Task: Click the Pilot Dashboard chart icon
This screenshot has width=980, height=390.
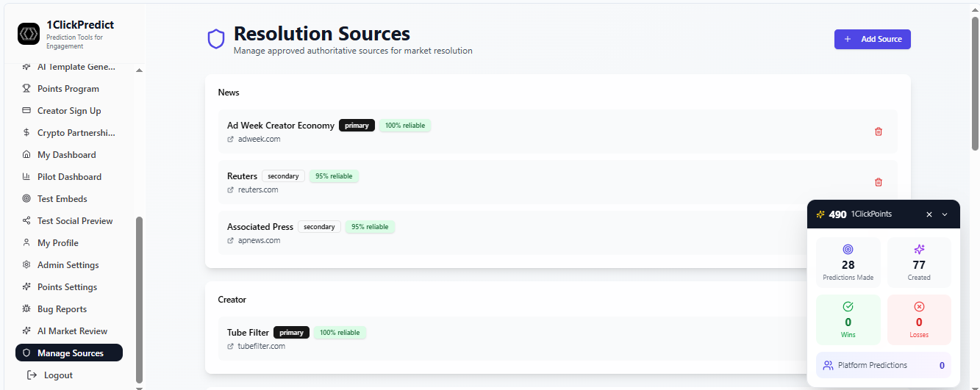Action: [27, 177]
